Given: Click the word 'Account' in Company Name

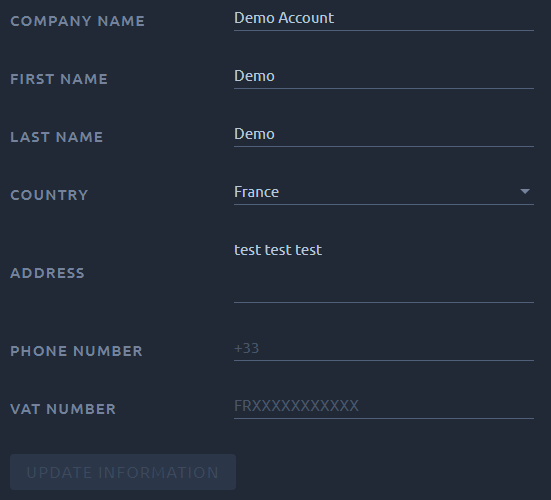Looking at the screenshot, I should tap(306, 18).
